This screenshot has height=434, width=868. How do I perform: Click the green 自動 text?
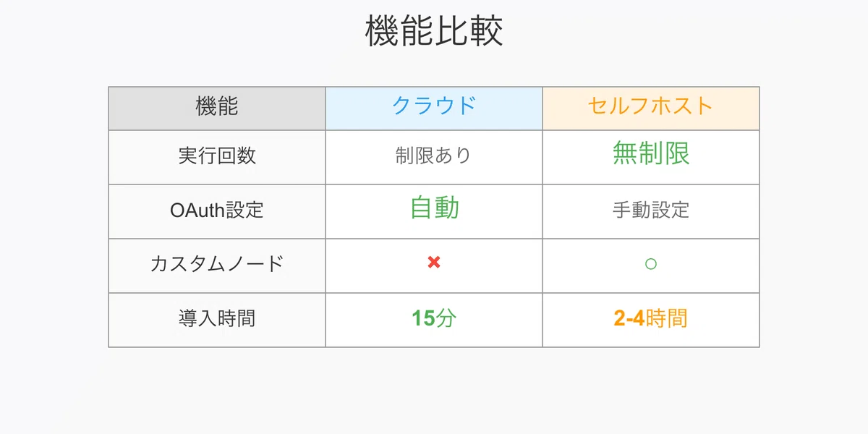pyautogui.click(x=434, y=208)
